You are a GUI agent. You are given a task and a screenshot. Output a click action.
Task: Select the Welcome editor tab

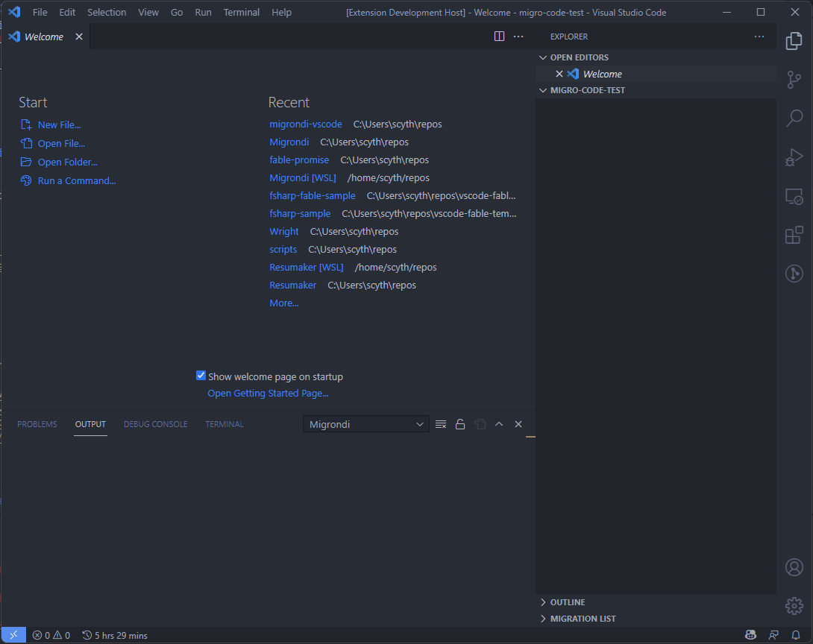click(44, 37)
